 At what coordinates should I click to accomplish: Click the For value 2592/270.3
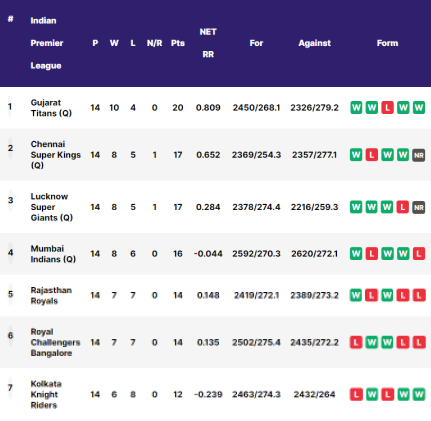click(256, 254)
